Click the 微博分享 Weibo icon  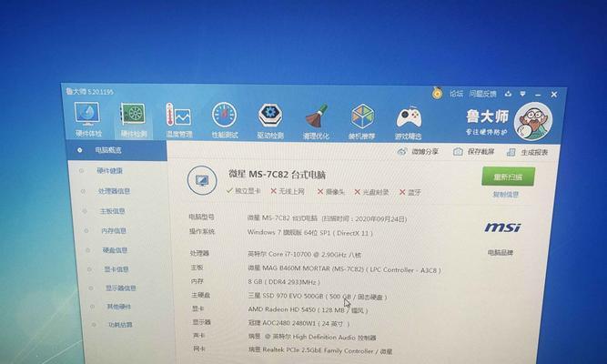[x=402, y=151]
